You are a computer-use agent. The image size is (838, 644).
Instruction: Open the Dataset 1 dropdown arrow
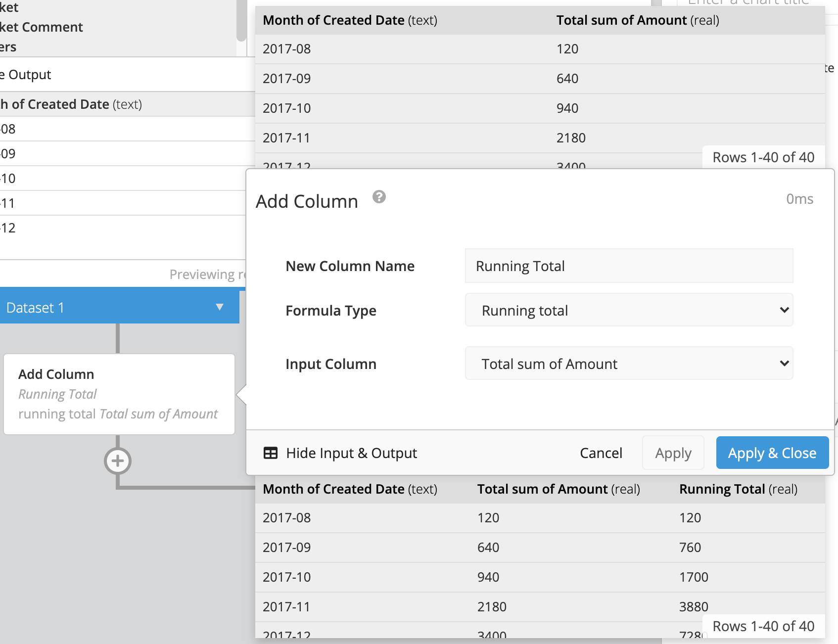tap(220, 307)
